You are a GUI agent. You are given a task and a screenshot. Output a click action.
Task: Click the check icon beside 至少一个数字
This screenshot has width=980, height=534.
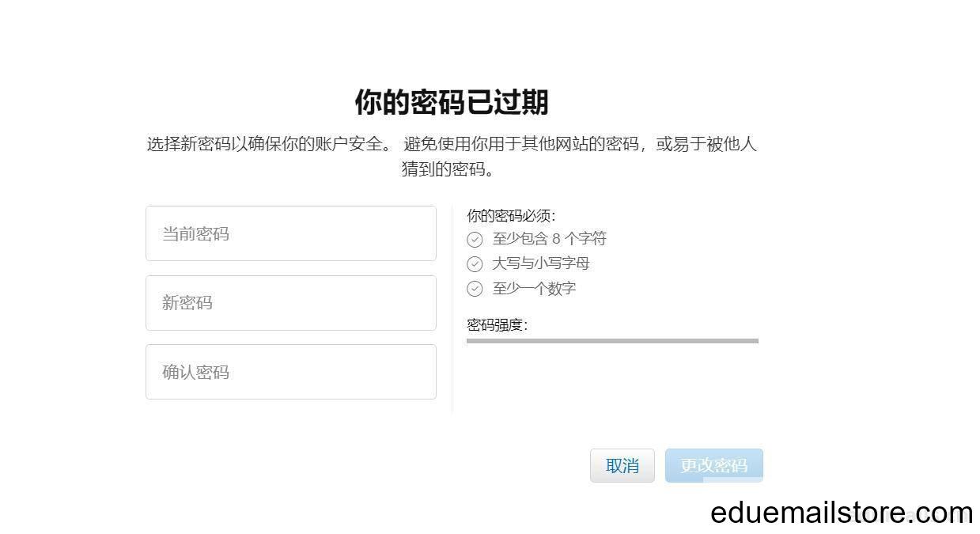point(475,289)
